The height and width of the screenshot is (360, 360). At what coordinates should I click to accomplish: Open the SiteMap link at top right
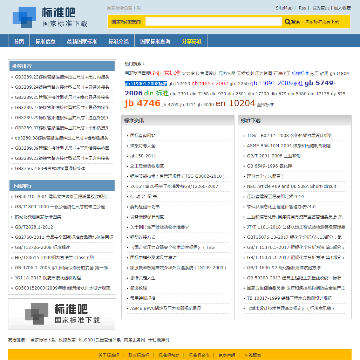(x=284, y=8)
